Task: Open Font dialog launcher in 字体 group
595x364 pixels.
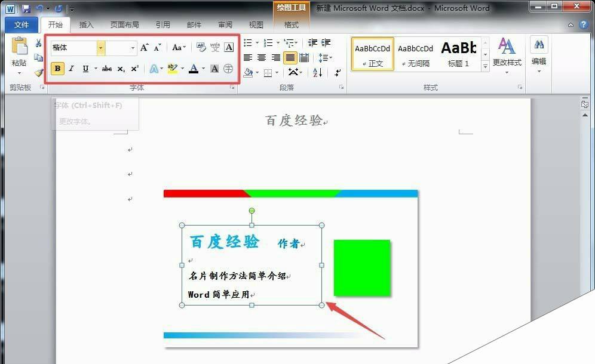Action: point(232,88)
